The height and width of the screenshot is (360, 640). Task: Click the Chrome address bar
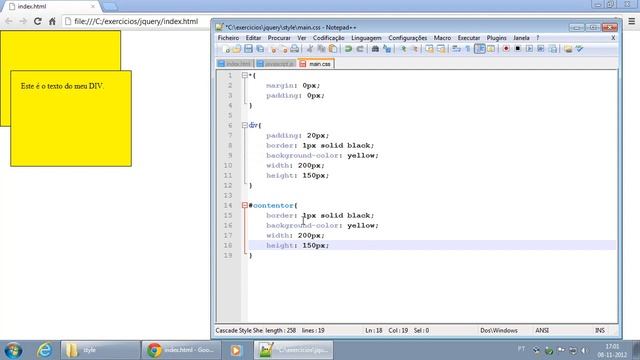point(136,21)
